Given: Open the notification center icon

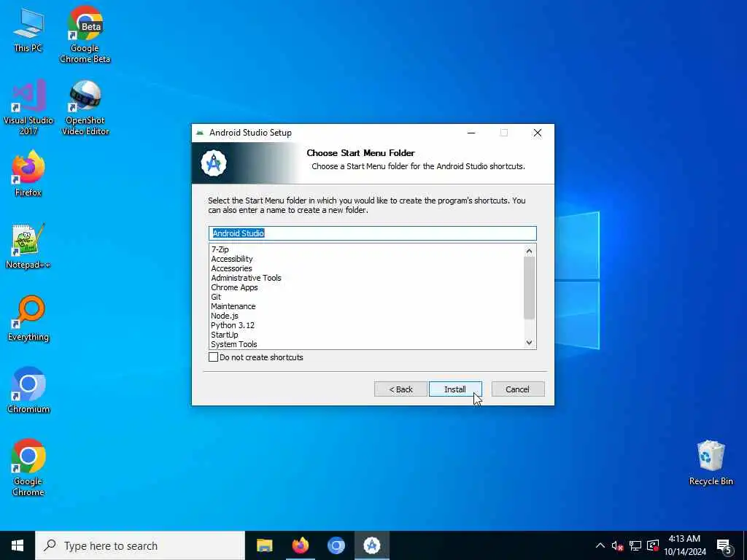Looking at the screenshot, I should tap(724, 546).
